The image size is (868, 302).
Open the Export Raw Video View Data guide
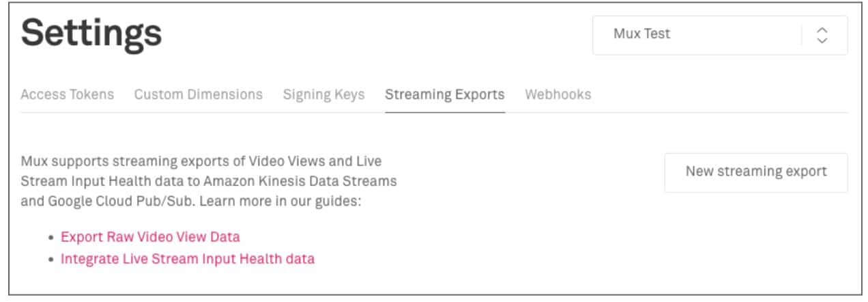tap(150, 237)
